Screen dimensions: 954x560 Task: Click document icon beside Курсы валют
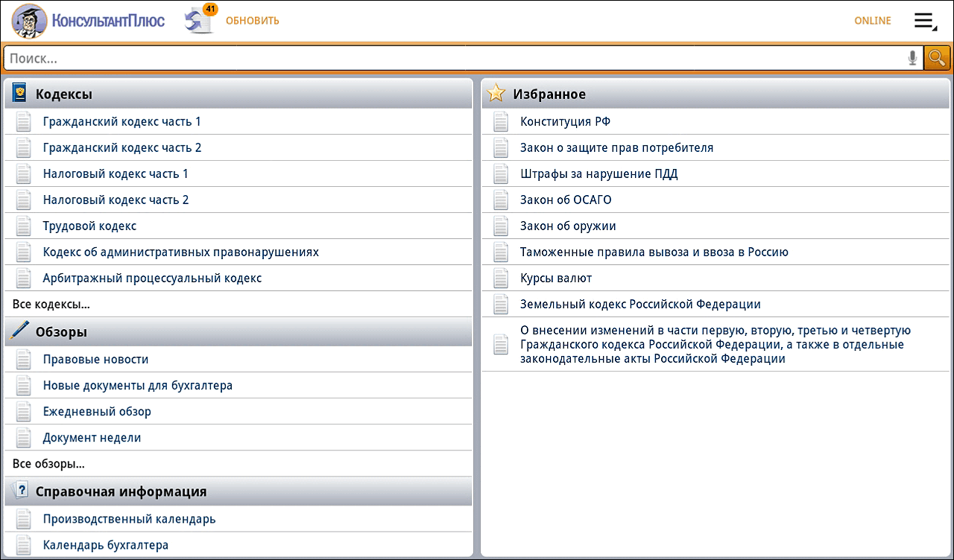click(501, 278)
